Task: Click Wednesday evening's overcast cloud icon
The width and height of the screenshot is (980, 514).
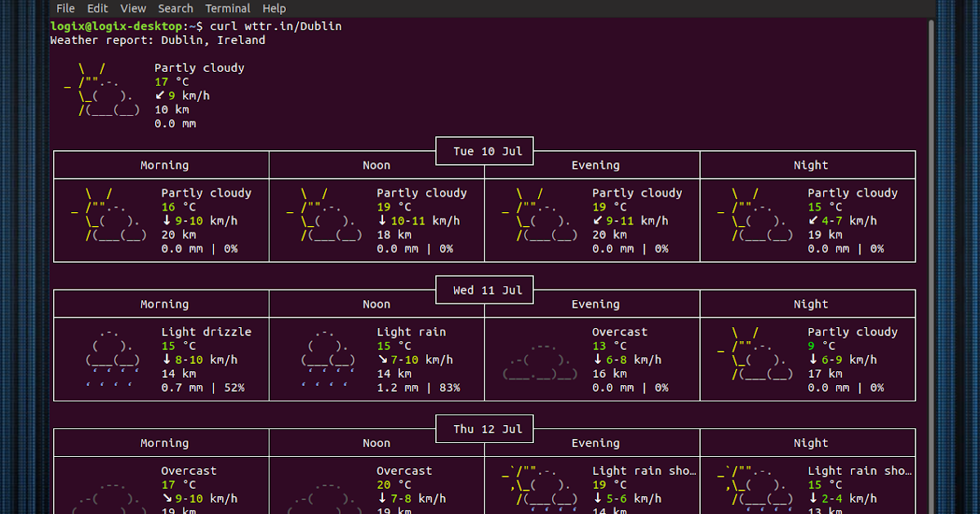Action: pyautogui.click(x=539, y=361)
